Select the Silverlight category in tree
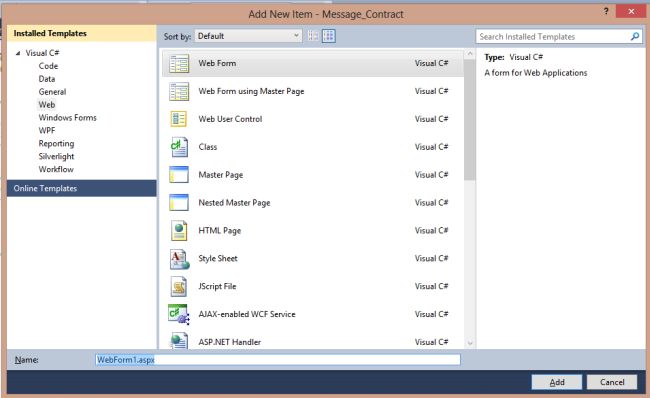 pos(56,156)
